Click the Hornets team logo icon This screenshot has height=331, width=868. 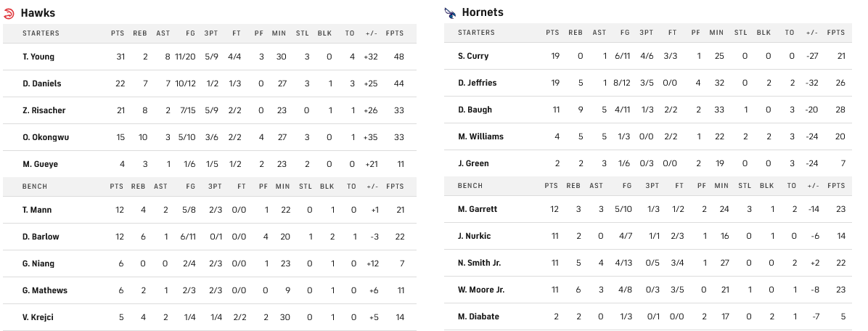click(x=450, y=12)
